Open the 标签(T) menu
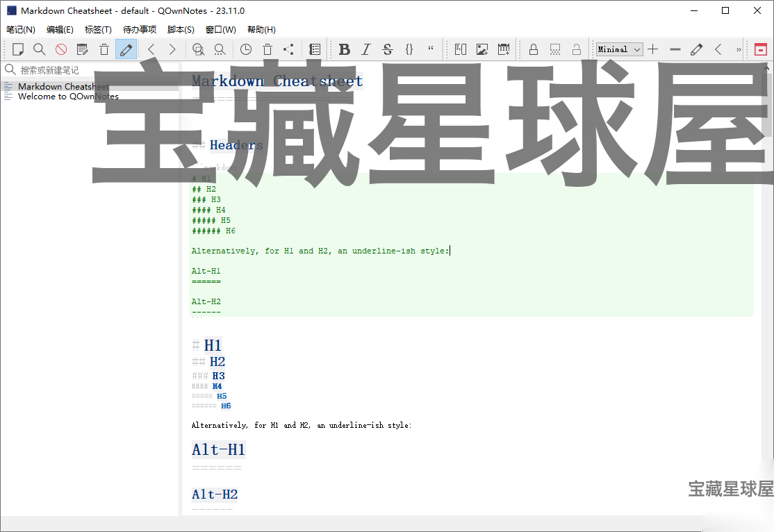The width and height of the screenshot is (774, 532). [98, 30]
